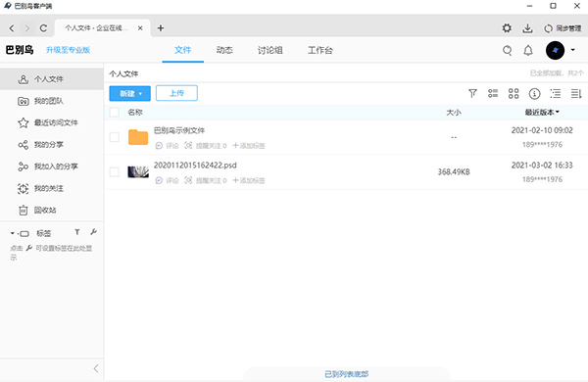Click the forward navigation arrow
This screenshot has height=382, width=588.
click(x=27, y=28)
